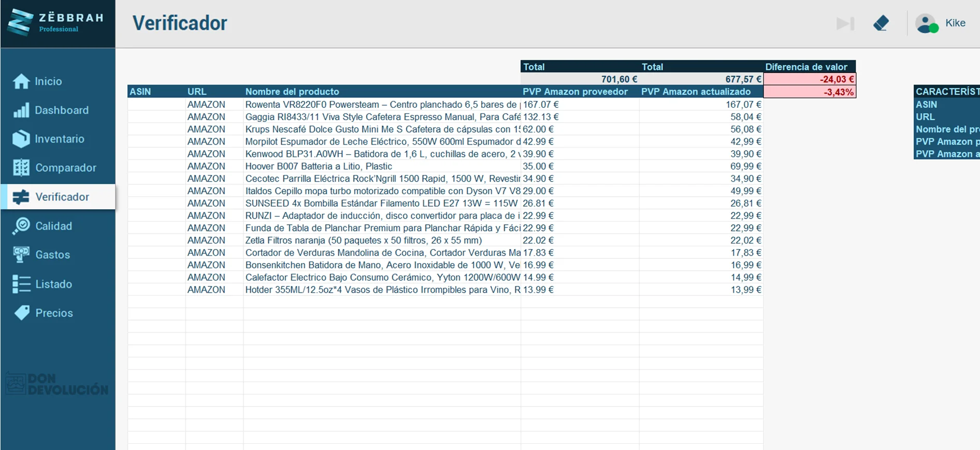Click the eraser clear icon in header

[x=881, y=23]
